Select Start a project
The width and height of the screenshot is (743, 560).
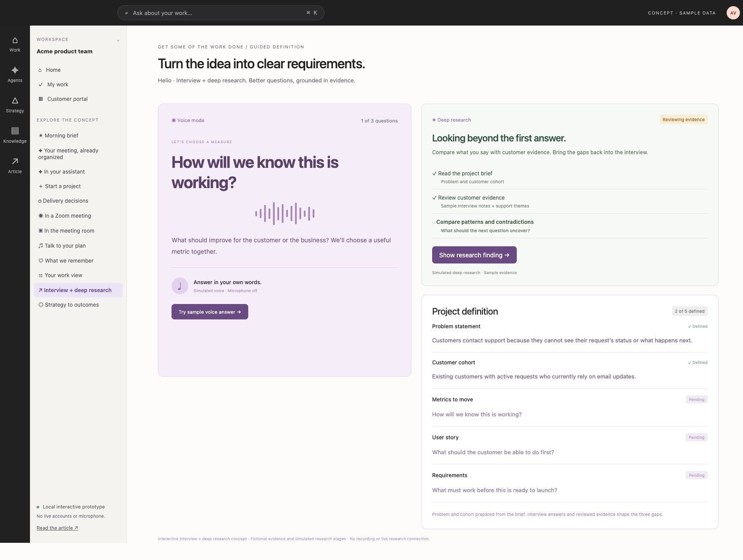(78, 186)
